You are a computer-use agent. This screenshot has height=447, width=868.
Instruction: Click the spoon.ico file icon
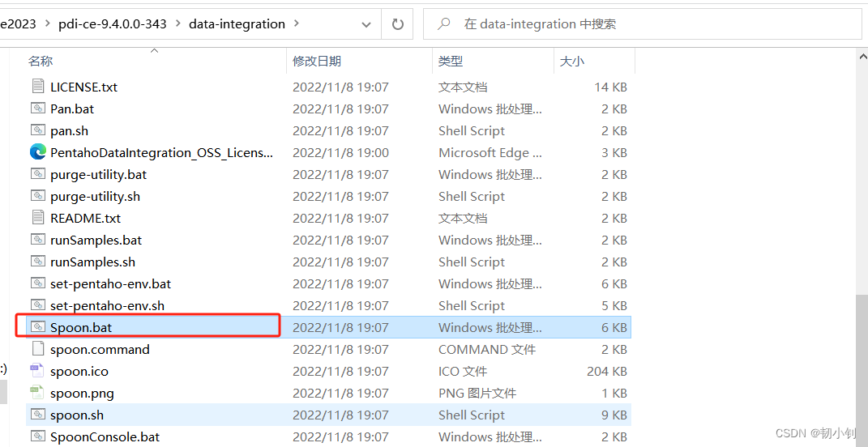point(37,371)
